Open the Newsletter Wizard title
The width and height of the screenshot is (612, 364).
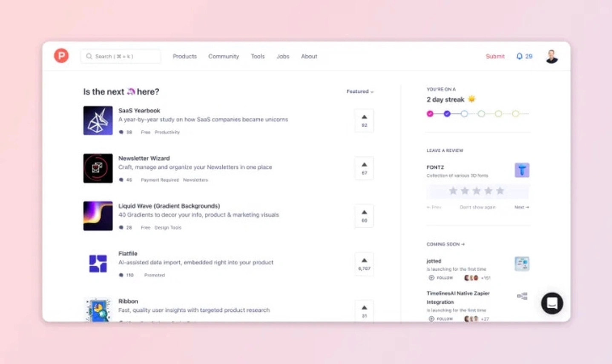coord(144,158)
